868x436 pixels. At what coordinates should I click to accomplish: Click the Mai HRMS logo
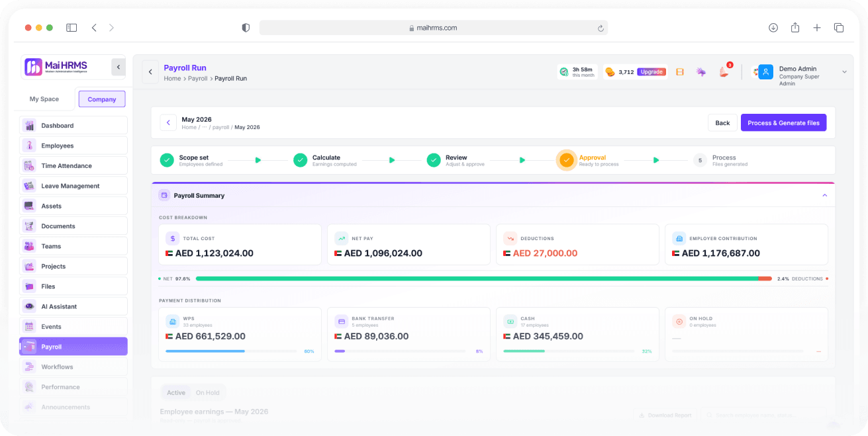pos(56,67)
